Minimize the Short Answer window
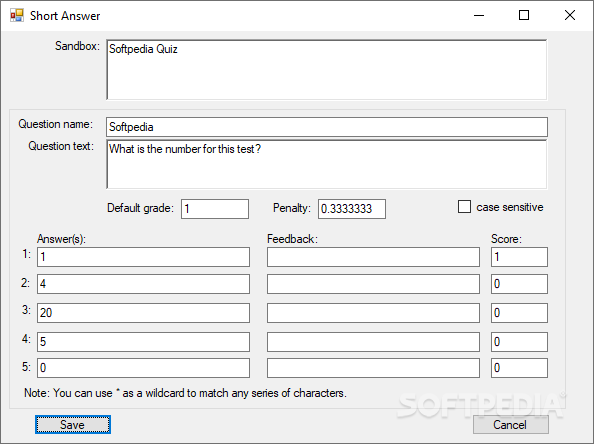Viewport: 594px width, 444px height. (479, 16)
